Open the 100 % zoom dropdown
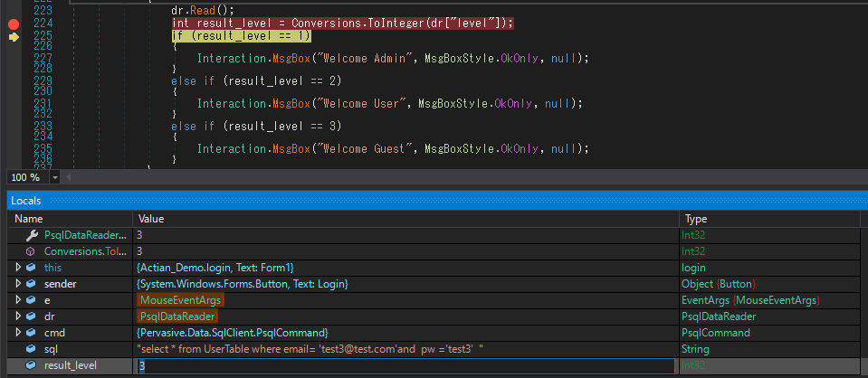 [55, 178]
